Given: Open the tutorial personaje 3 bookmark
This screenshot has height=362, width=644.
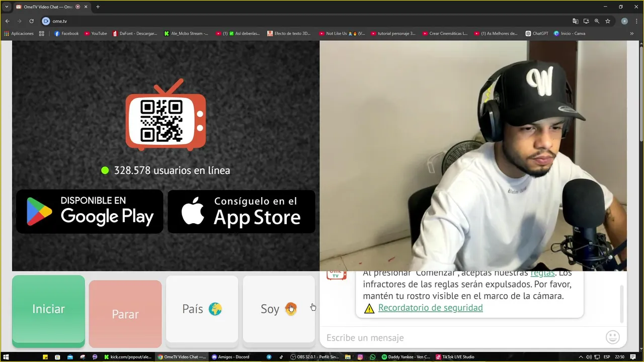Looking at the screenshot, I should [x=393, y=34].
